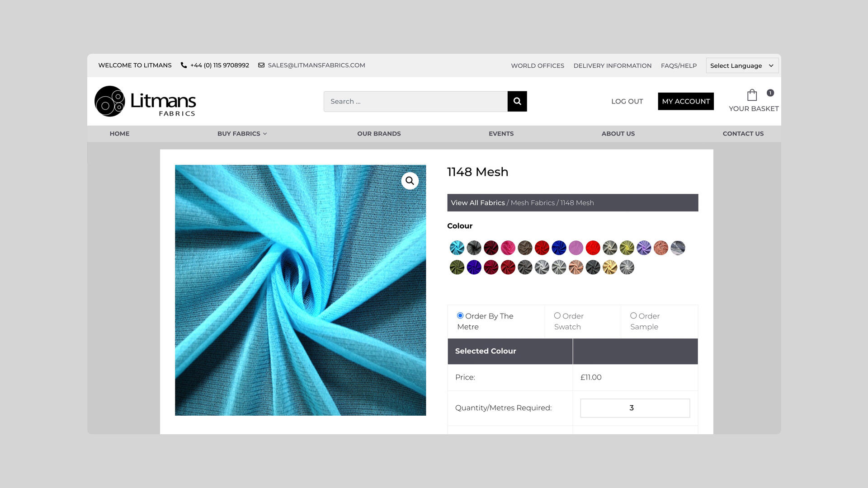The width and height of the screenshot is (868, 488).
Task: Click the My Account button
Action: [685, 101]
